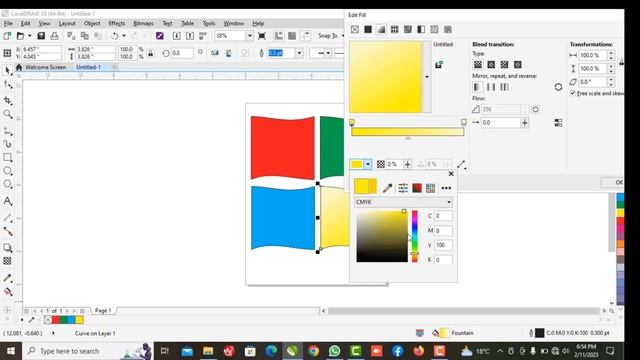Open the zoom level dropdown

pos(249,36)
